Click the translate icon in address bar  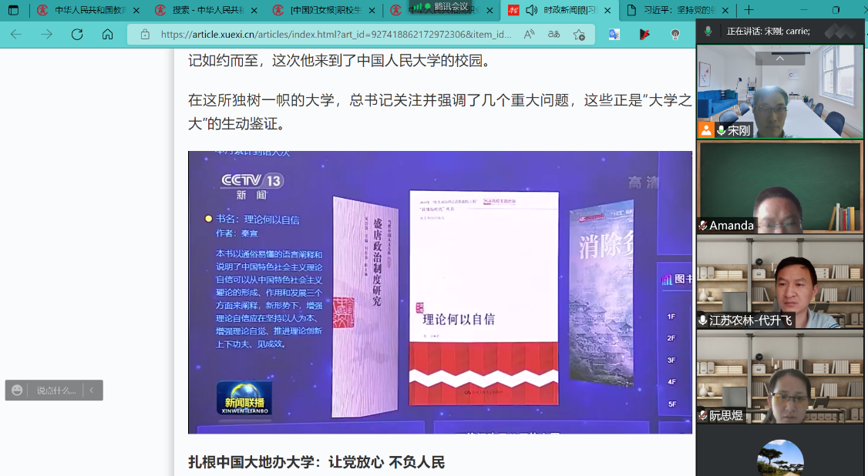(x=553, y=35)
